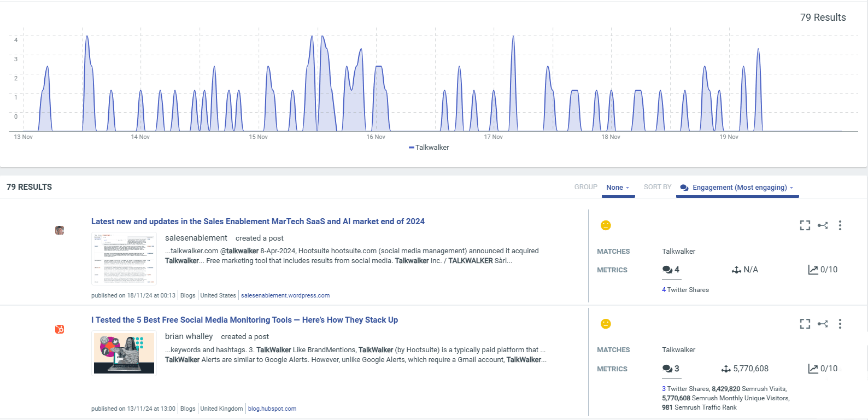Viewport: 868px width, 420px height.
Task: Open three-dot menu for first result
Action: [840, 225]
